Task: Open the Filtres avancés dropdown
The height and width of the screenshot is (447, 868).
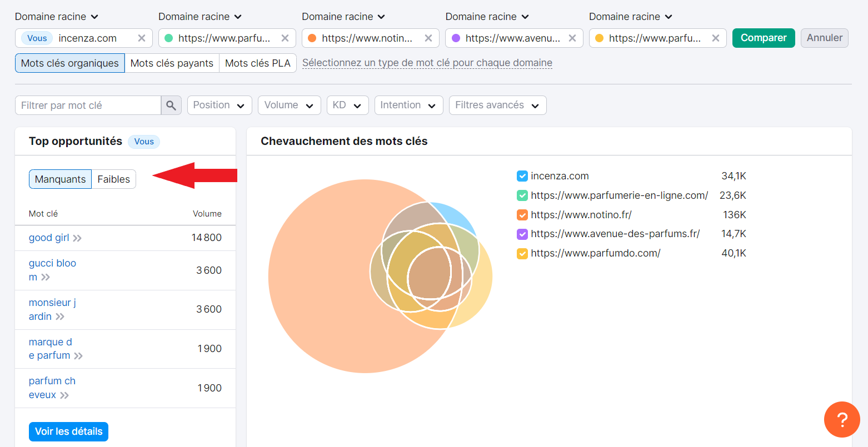Action: (x=498, y=106)
